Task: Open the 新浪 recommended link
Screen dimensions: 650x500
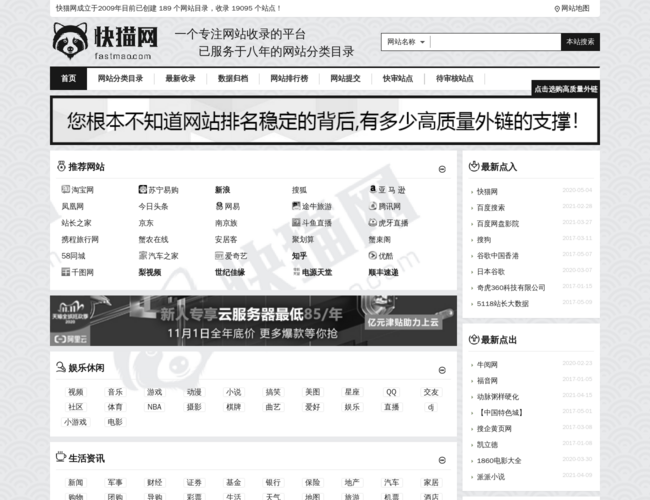Action: [223, 190]
